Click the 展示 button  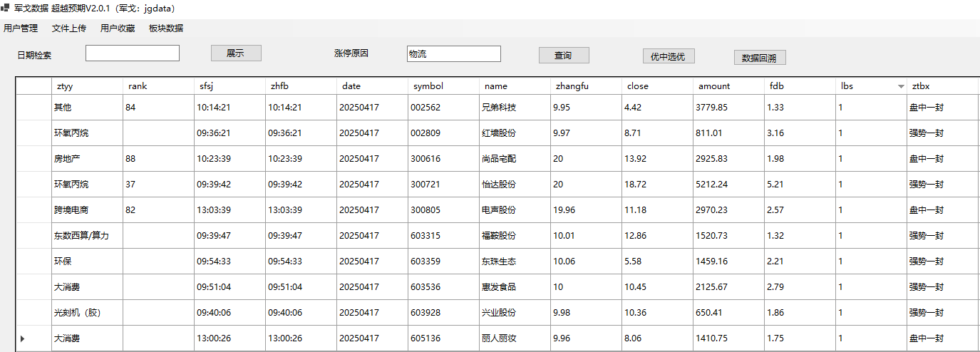(x=236, y=53)
